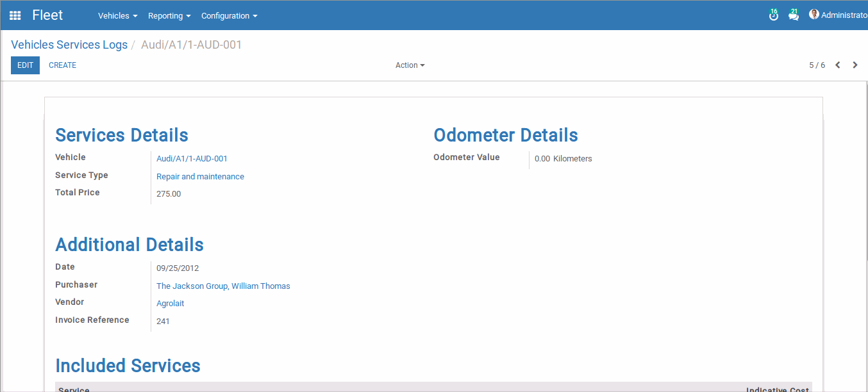Open the activities clock icon with badge 16
Image resolution: width=868 pixels, height=392 pixels.
tap(774, 15)
